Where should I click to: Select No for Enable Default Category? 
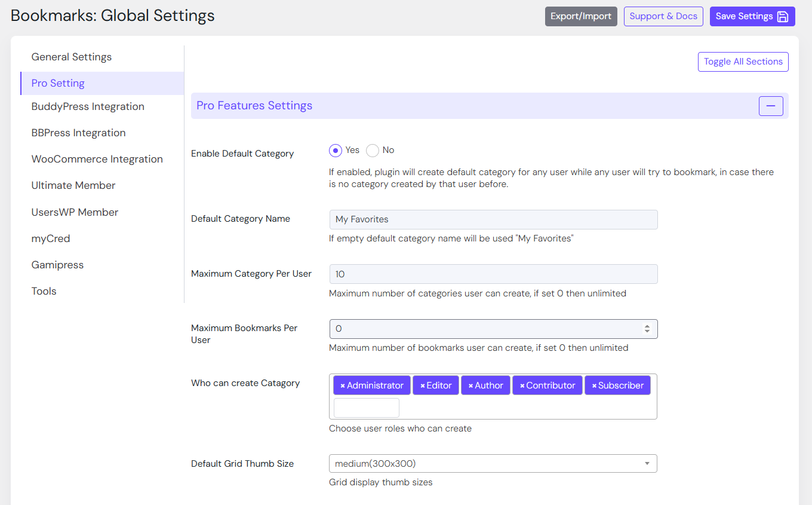pos(373,151)
